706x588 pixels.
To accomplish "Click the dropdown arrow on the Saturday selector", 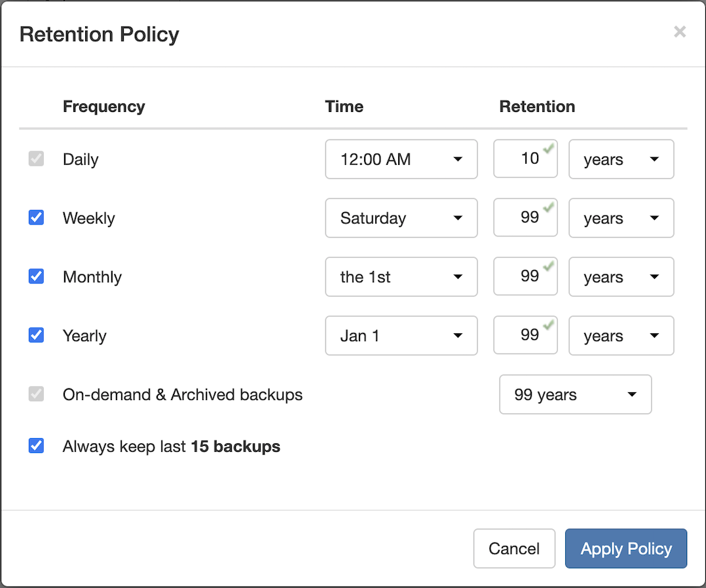I will click(458, 218).
